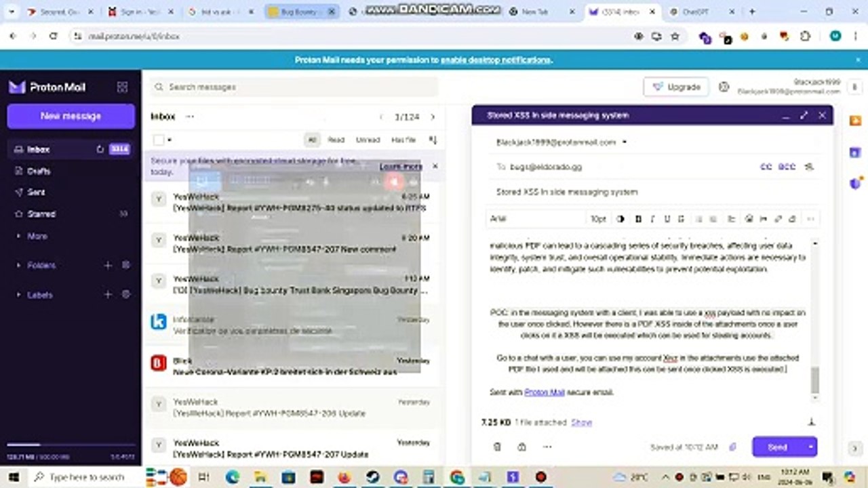The image size is (868, 488).
Task: Filter messages by Unread
Action: pyautogui.click(x=368, y=140)
